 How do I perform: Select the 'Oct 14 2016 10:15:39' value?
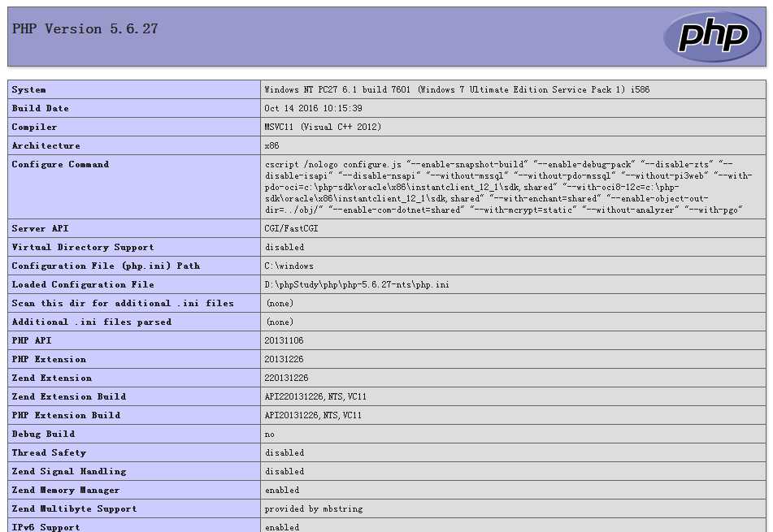[314, 108]
